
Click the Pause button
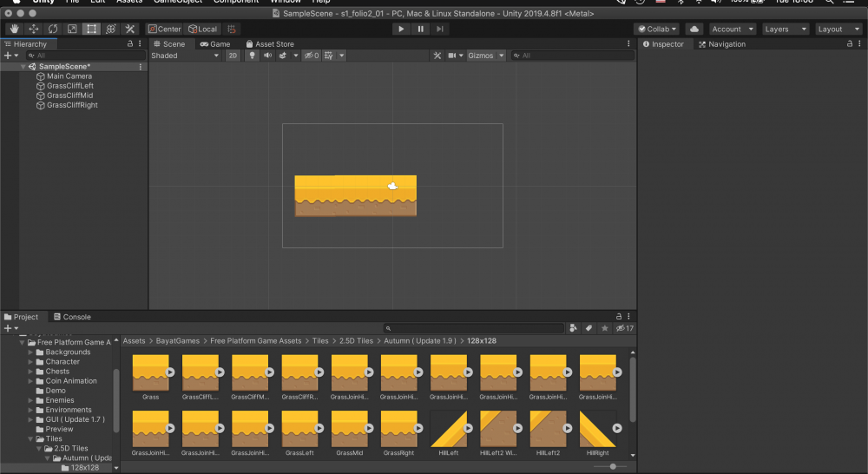pyautogui.click(x=421, y=29)
